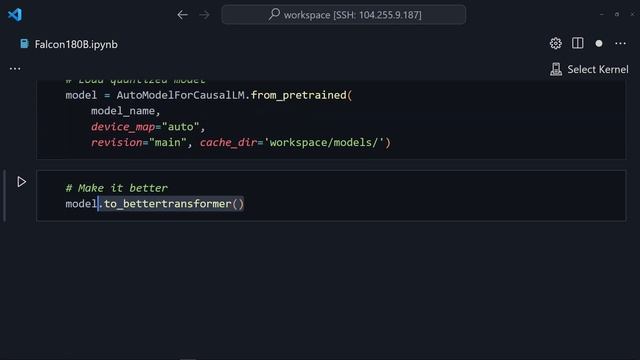
Task: Open notebook toolbar ellipsis on left
Action: [x=15, y=69]
